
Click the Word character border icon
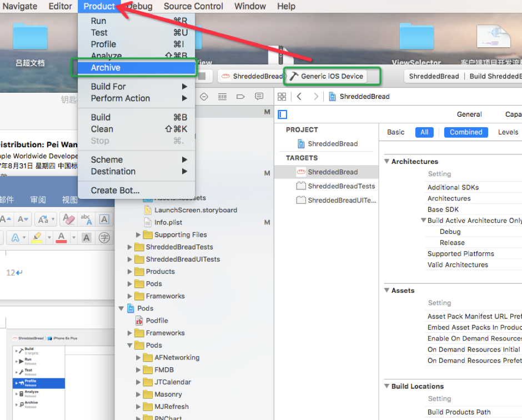pyautogui.click(x=104, y=219)
